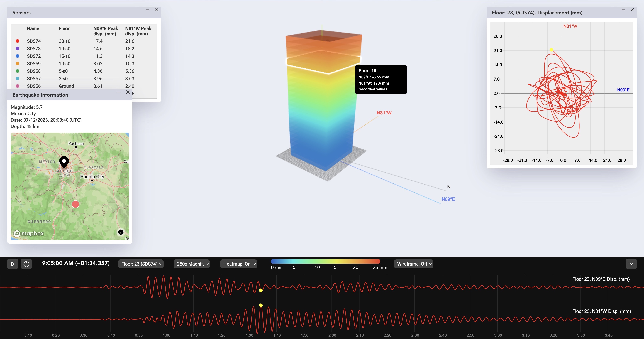Click the red earthquake circle on the map

click(75, 204)
